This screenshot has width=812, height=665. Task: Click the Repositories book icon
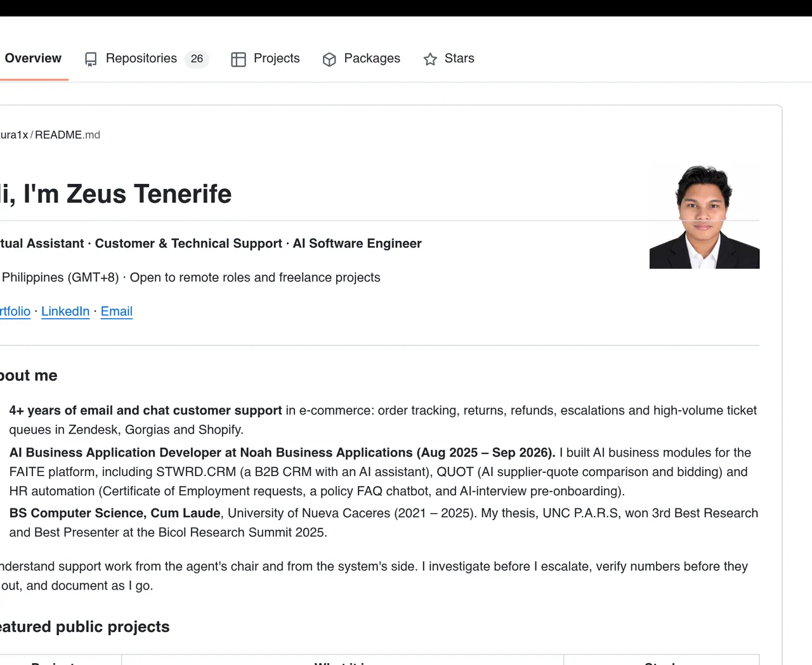91,59
